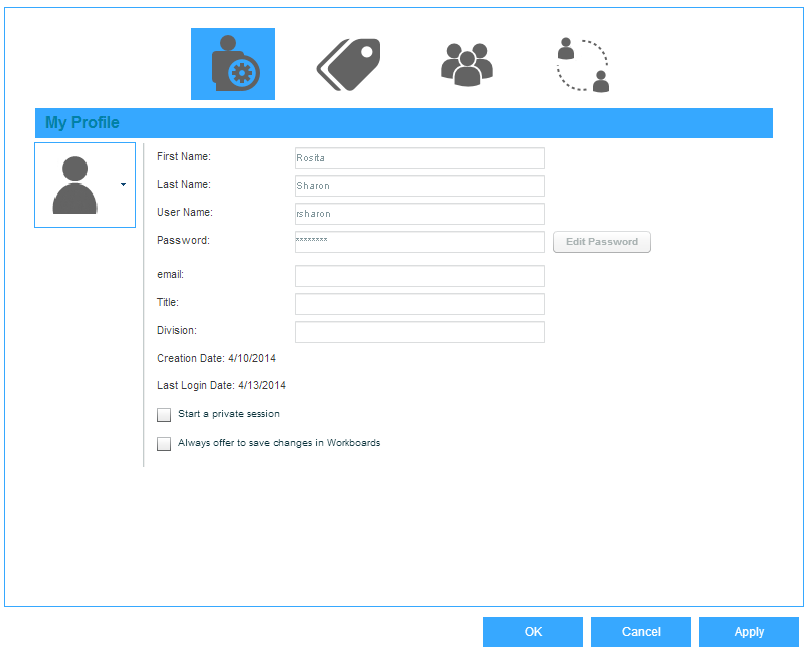Click the First Name input field
This screenshot has width=811, height=659.
(x=419, y=158)
